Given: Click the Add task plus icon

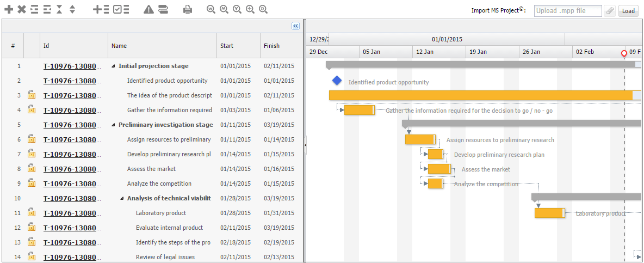Looking at the screenshot, I should tap(9, 9).
